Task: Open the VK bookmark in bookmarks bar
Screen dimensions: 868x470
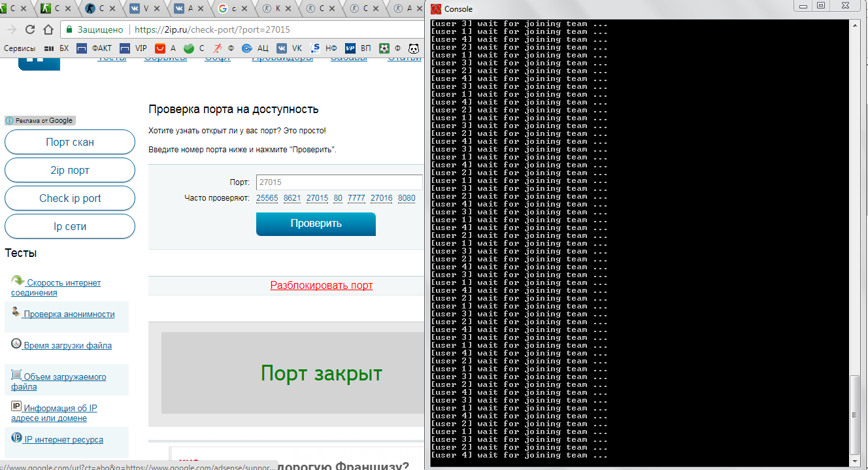Action: tap(289, 48)
